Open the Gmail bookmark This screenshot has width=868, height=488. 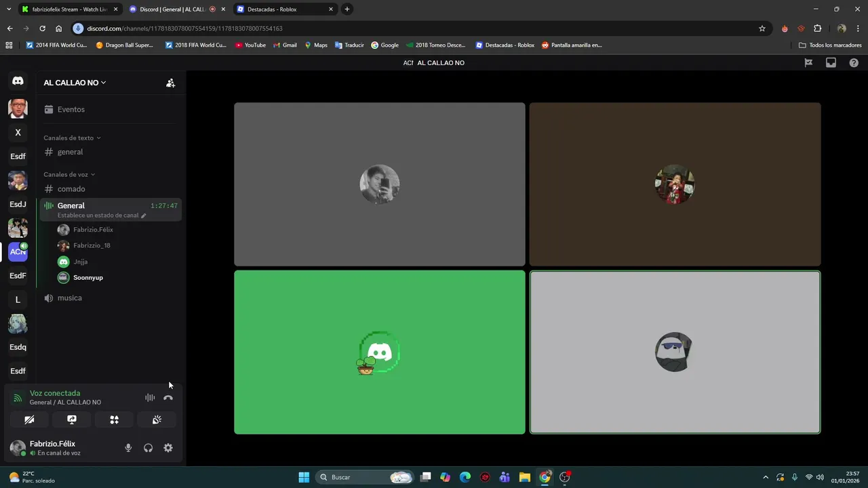click(x=285, y=45)
